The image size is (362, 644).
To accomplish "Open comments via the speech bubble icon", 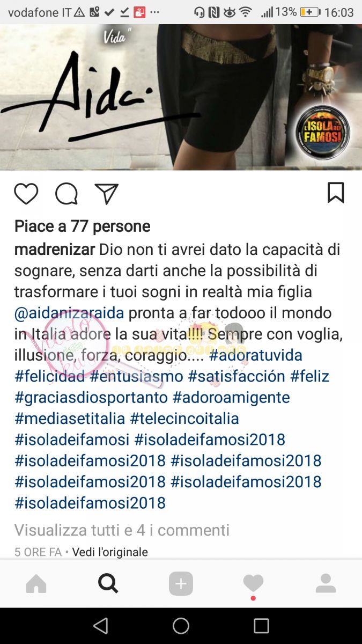I will [67, 194].
